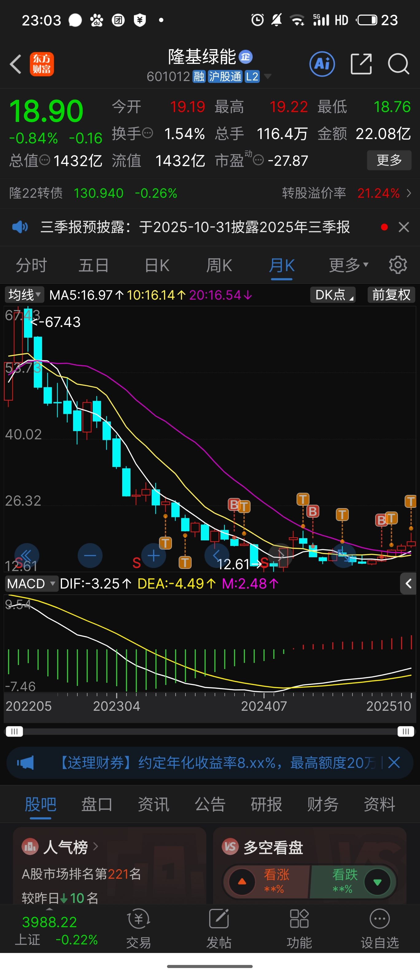Tap the enterprise badge next to 隆基绿能

pos(246,57)
